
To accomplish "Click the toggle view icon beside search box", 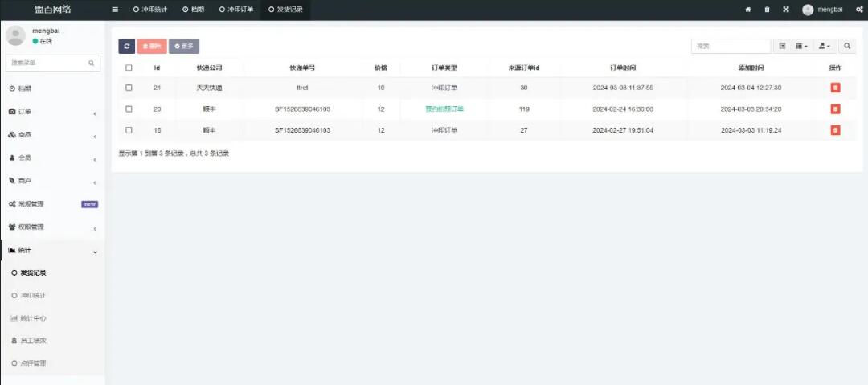I will tap(782, 47).
